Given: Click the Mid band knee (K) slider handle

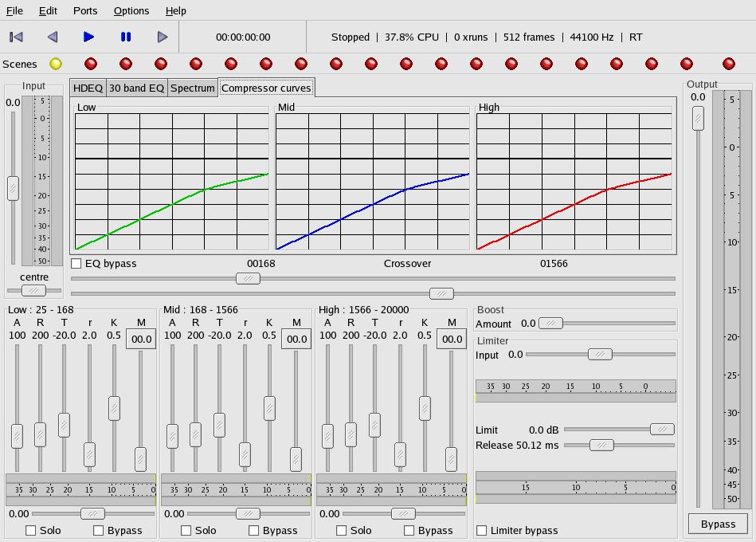Looking at the screenshot, I should pyautogui.click(x=269, y=408).
